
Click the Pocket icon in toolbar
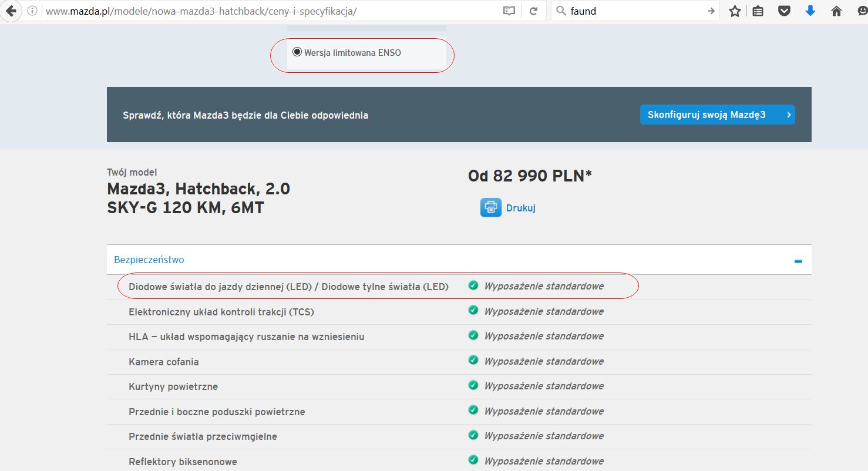pyautogui.click(x=784, y=11)
